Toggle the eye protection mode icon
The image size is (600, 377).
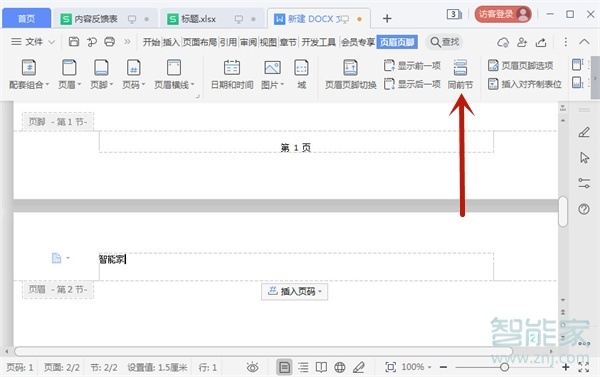pyautogui.click(x=252, y=368)
